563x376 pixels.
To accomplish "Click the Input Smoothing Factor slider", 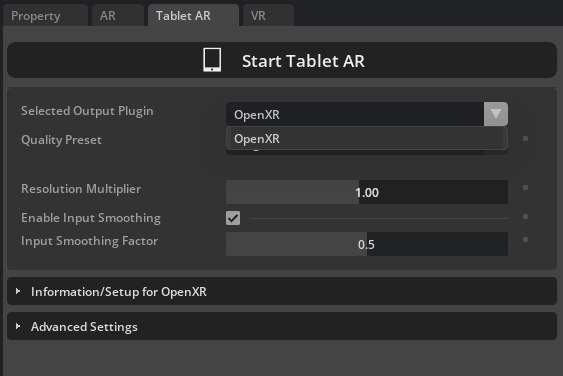I will click(x=367, y=244).
